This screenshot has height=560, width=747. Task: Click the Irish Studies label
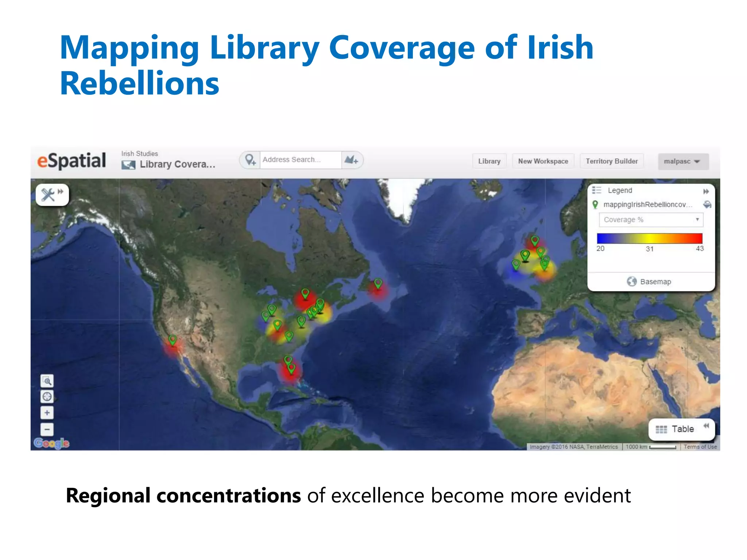(140, 153)
